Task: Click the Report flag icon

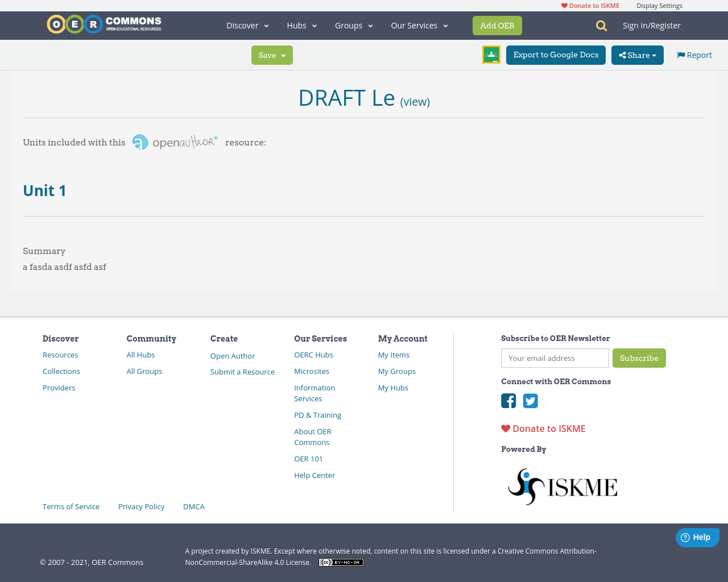Action: pos(680,54)
